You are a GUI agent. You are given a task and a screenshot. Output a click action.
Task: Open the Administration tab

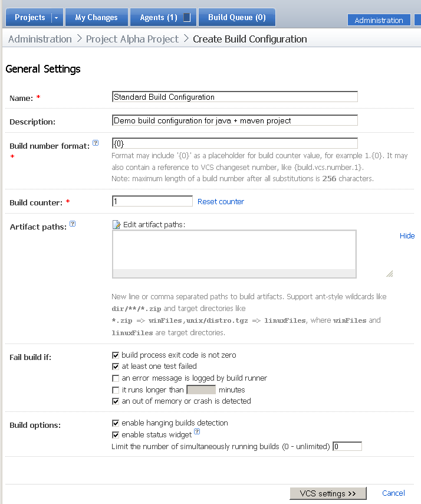click(x=379, y=20)
